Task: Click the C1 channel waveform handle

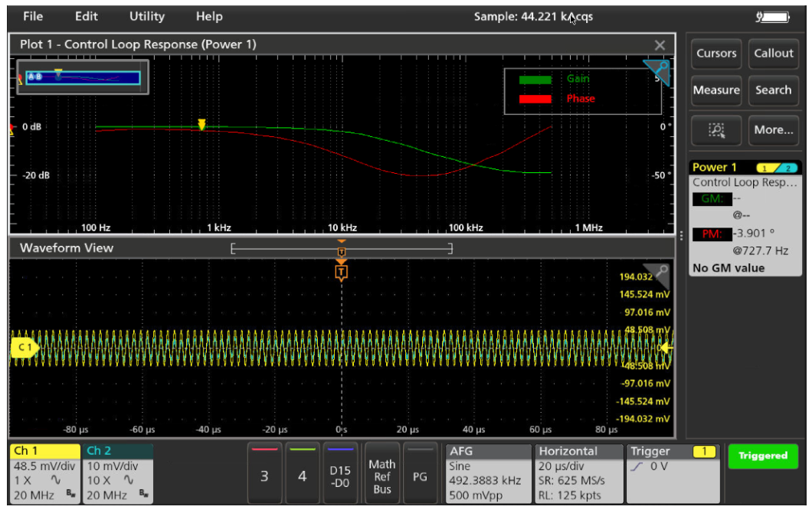Action: [25, 348]
